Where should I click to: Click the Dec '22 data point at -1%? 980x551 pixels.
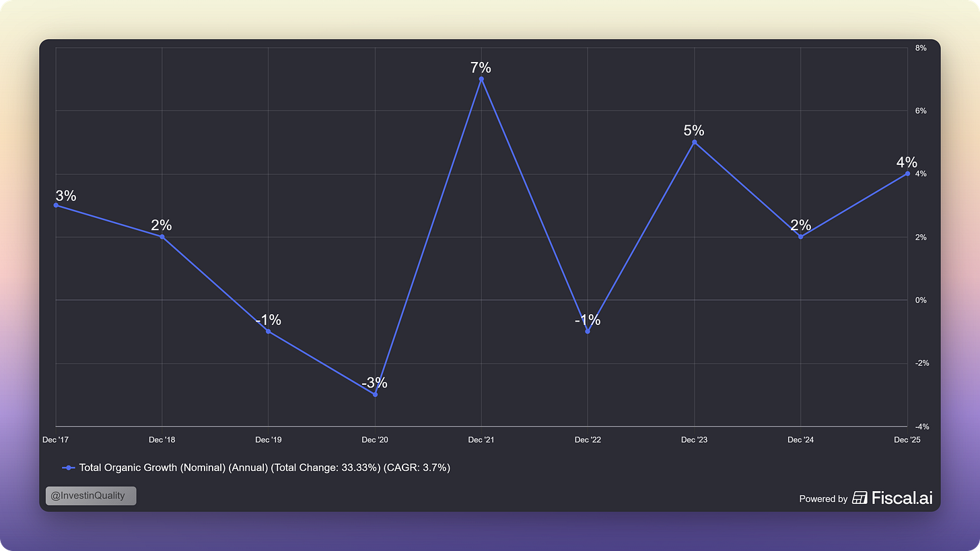click(x=588, y=331)
